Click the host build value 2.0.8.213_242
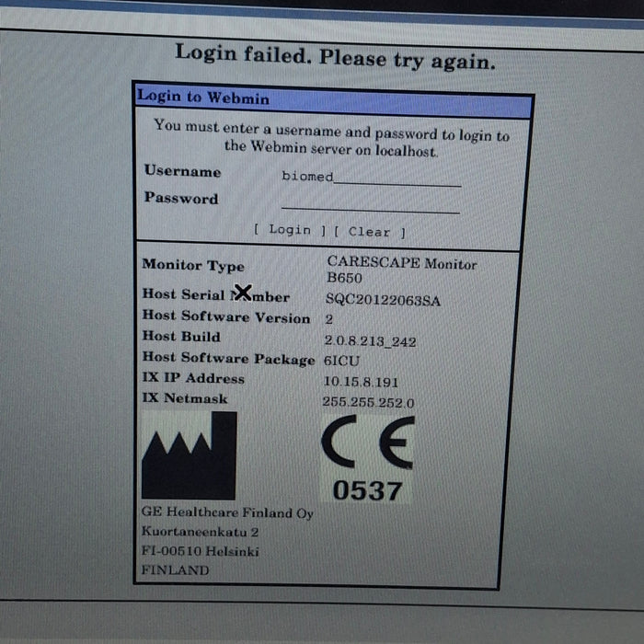 370,341
